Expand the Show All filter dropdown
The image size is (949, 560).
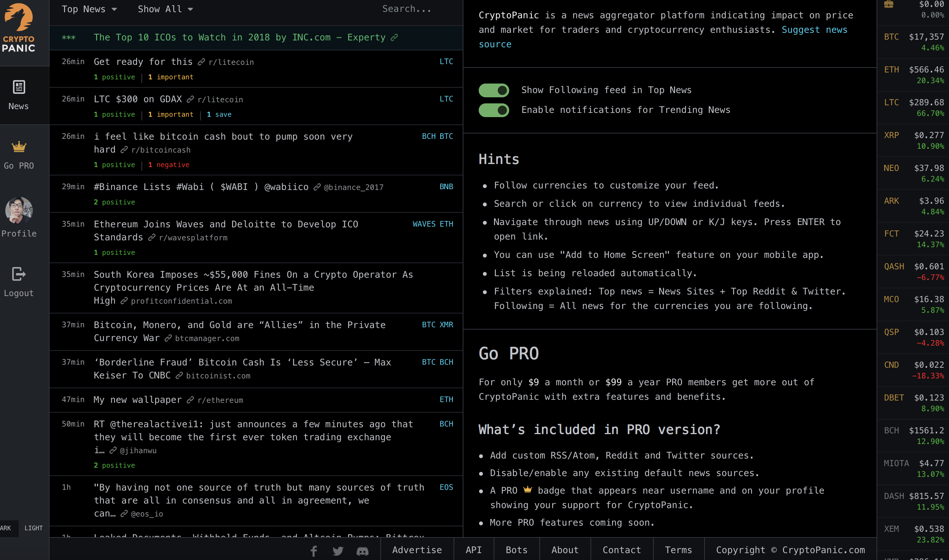[165, 9]
